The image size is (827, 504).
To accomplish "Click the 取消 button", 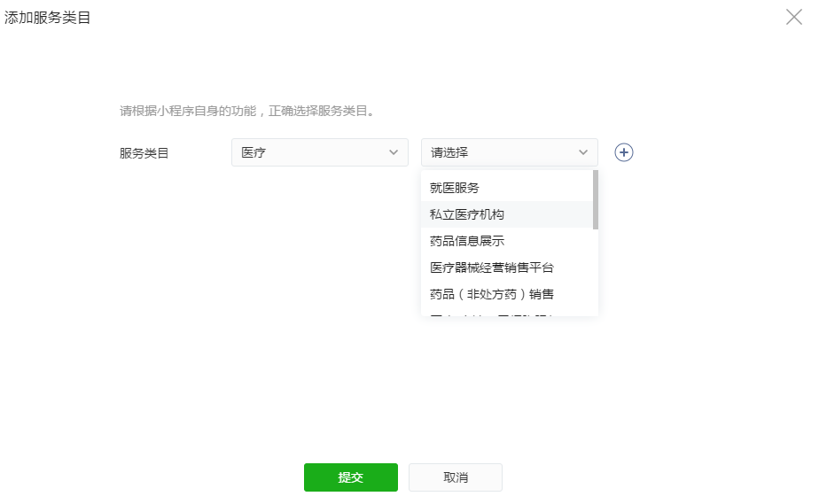I will (456, 477).
